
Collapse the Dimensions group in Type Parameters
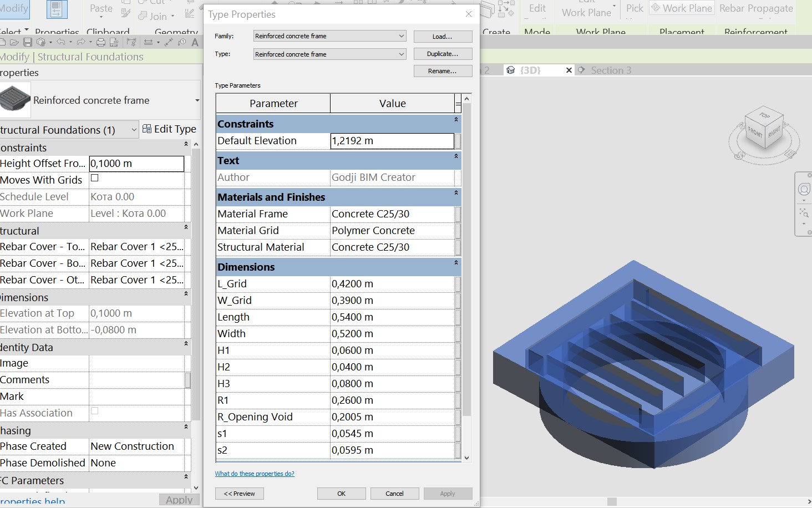[456, 263]
